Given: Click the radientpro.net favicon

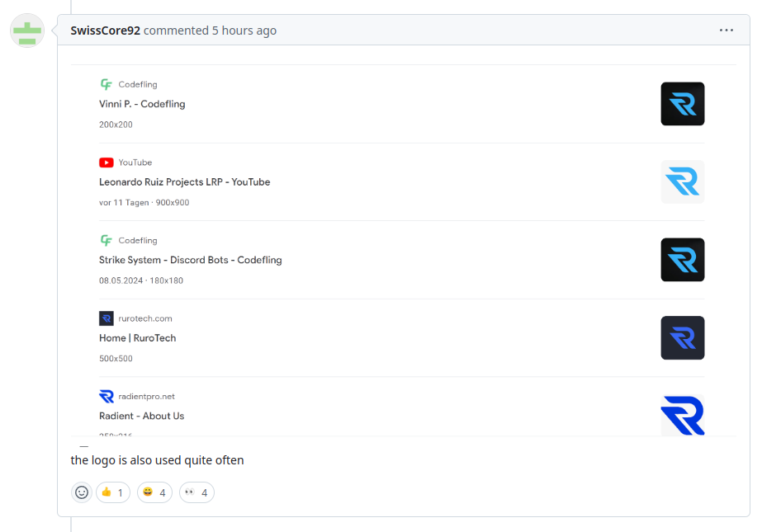Looking at the screenshot, I should (x=106, y=397).
